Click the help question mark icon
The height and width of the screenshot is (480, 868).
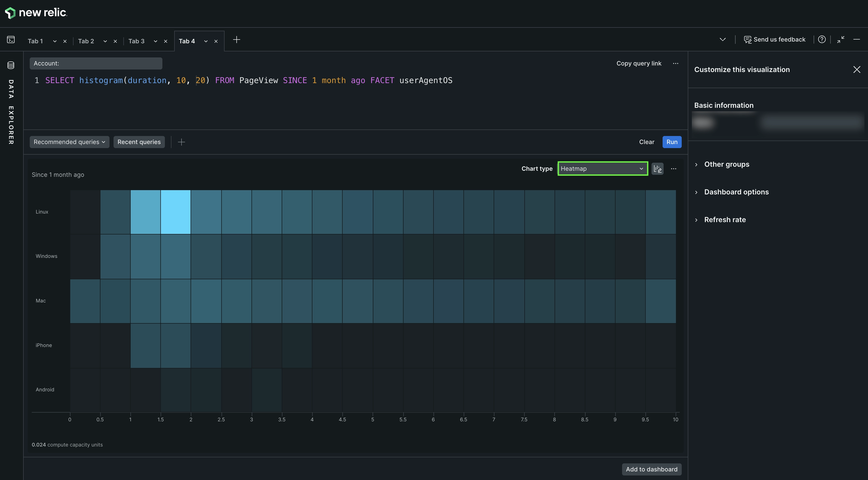822,40
